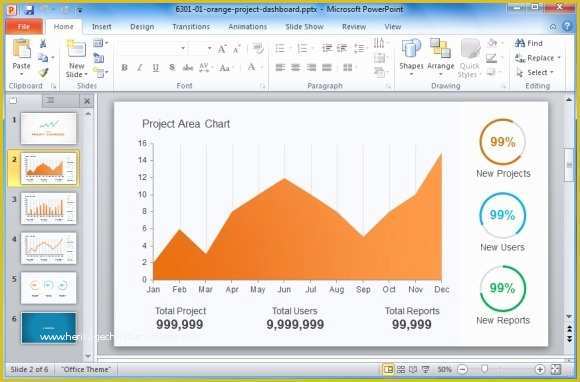This screenshot has width=580, height=382.
Task: Open the font size dropdown
Action: tap(209, 48)
